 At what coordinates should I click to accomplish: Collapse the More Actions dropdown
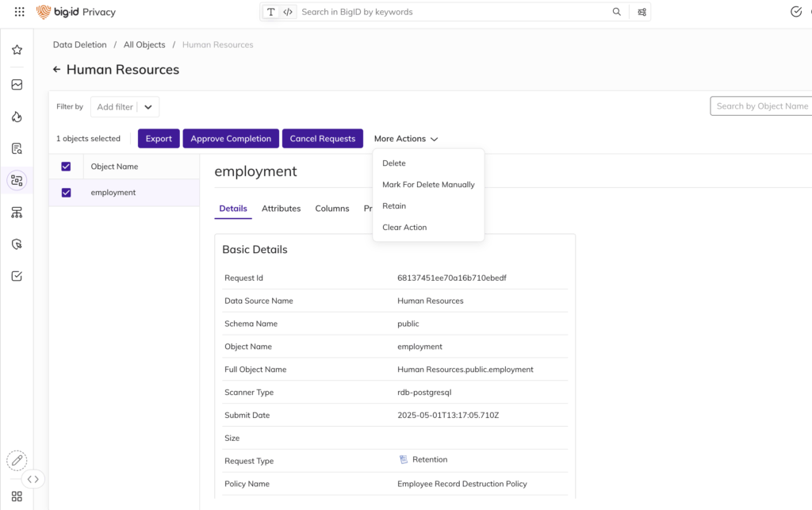click(405, 139)
